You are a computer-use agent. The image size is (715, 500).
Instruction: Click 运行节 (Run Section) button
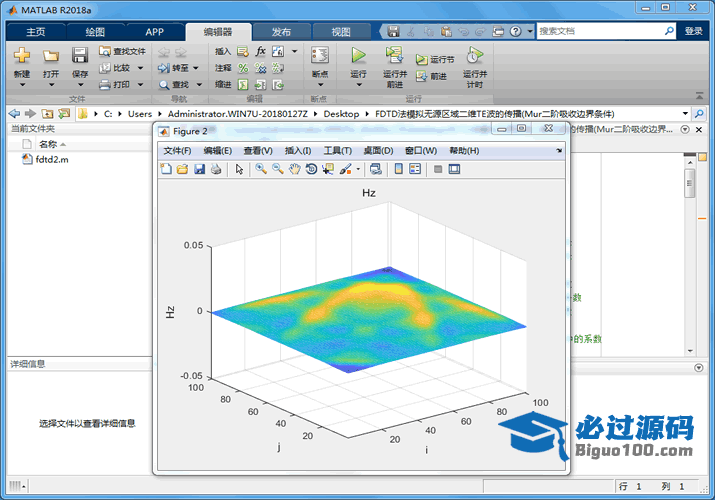(x=435, y=59)
